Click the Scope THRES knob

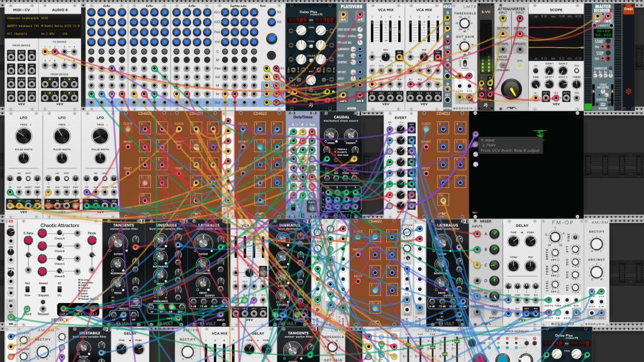point(576,85)
